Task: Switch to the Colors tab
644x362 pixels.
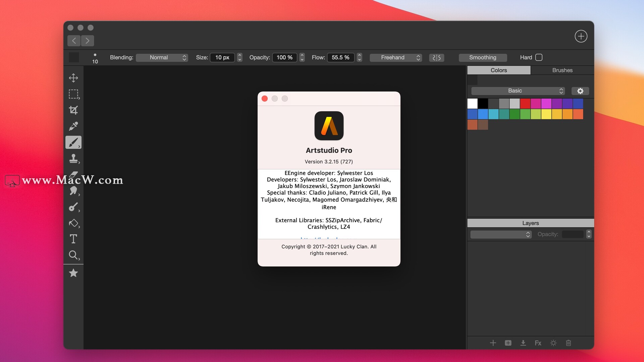Action: pos(499,70)
